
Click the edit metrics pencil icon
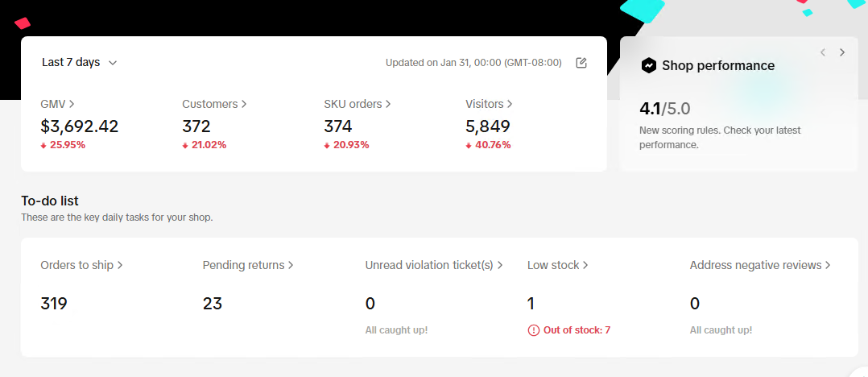pos(581,63)
